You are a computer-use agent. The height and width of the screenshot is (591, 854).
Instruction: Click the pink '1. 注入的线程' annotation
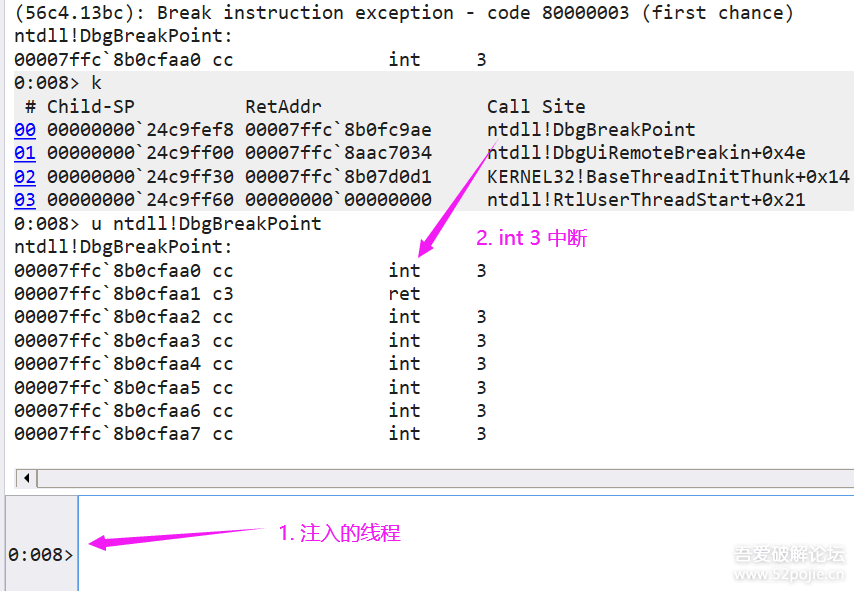pyautogui.click(x=339, y=534)
